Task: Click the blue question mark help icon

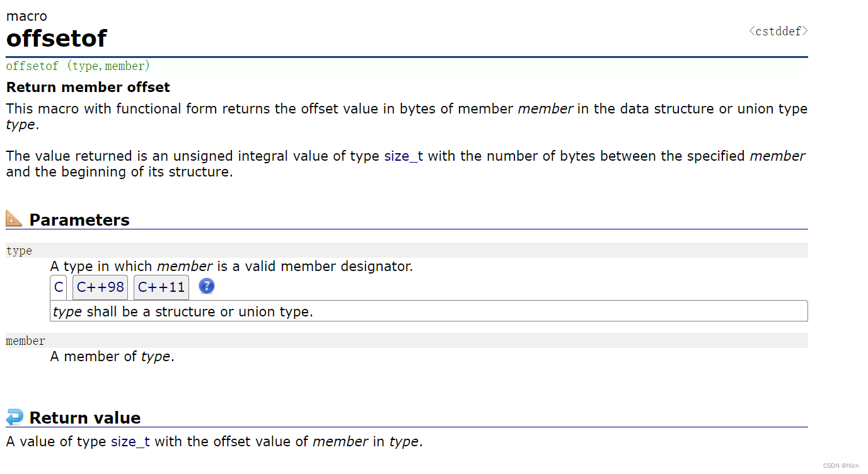Action: [x=207, y=286]
